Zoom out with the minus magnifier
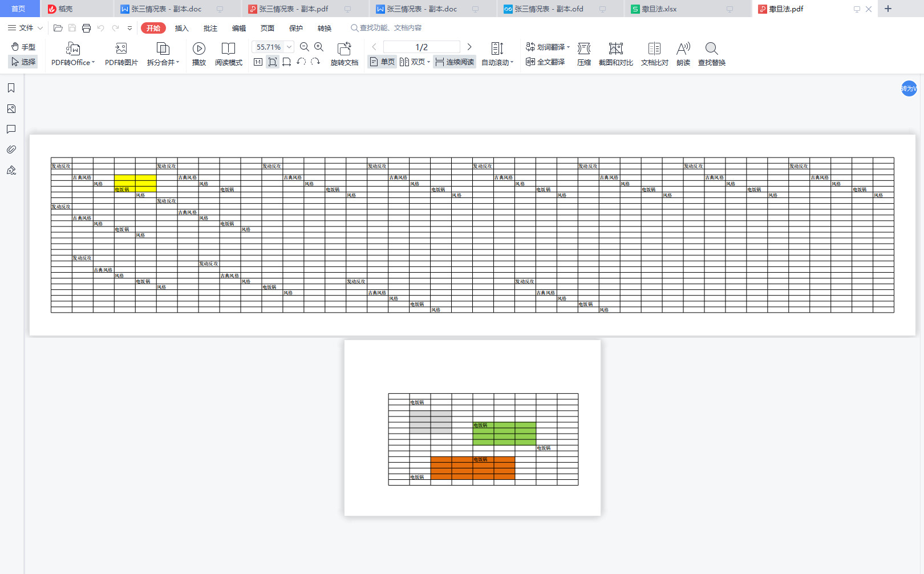The height and width of the screenshot is (574, 924). [x=305, y=47]
